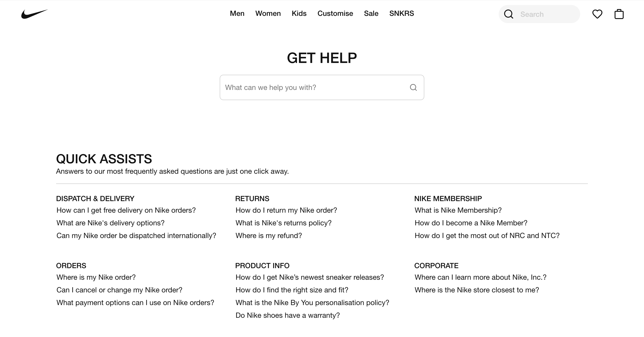Go to the Sale menu
644x337 pixels.
coord(371,14)
